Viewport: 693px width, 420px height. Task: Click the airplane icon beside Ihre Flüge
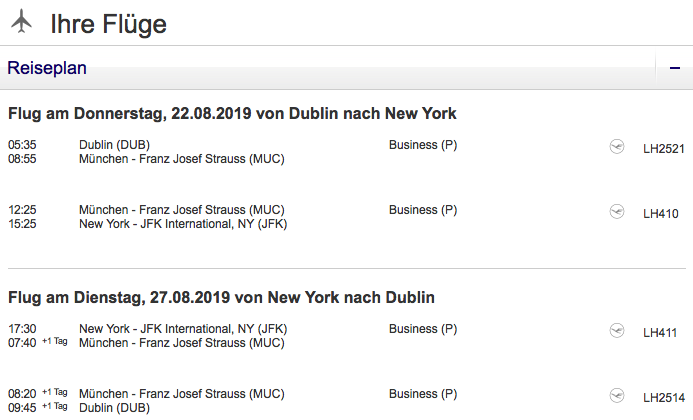tap(20, 23)
